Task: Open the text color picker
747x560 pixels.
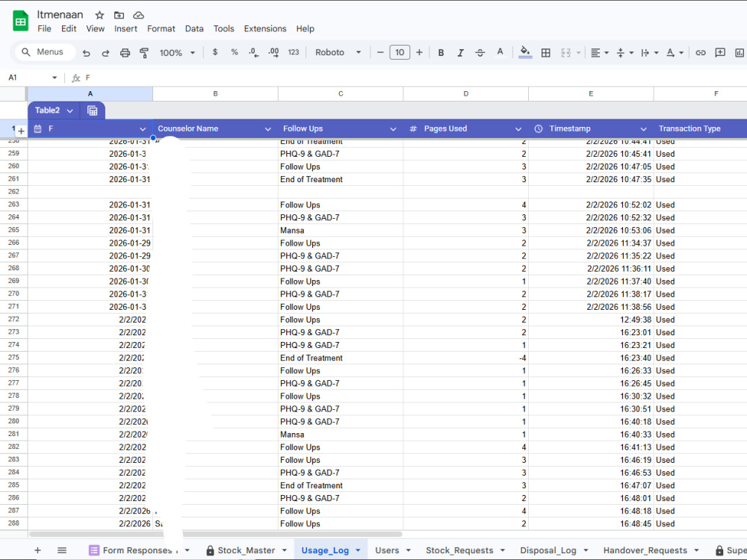Action: [x=500, y=52]
